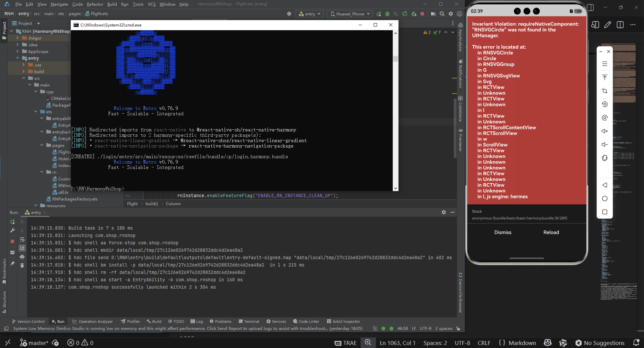
Task: Click the locate target icon before entry dropdown
Action: coord(289,14)
